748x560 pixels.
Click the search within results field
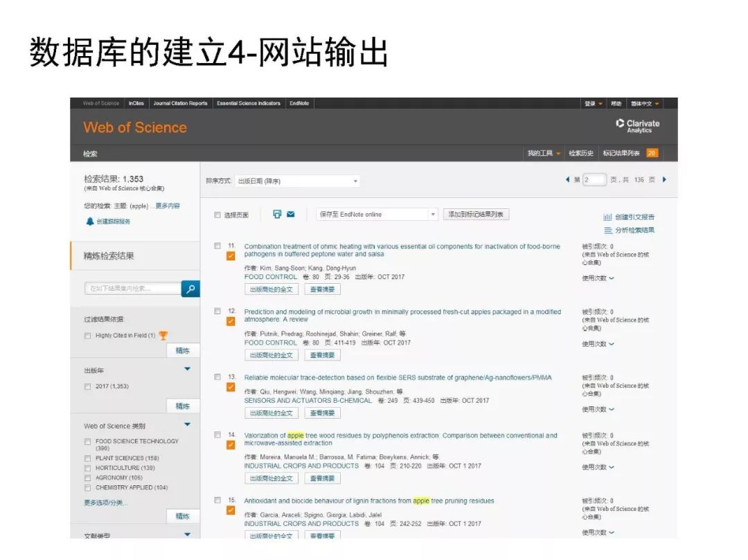tap(133, 289)
